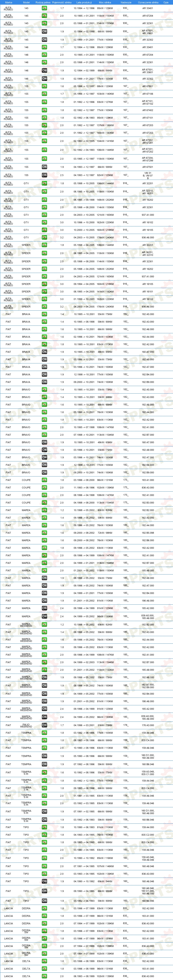Viewport: 173px width, 980px height.
Task: Click the '05.1990 -> 08.1996' production years cell
Action: [x=84, y=756]
